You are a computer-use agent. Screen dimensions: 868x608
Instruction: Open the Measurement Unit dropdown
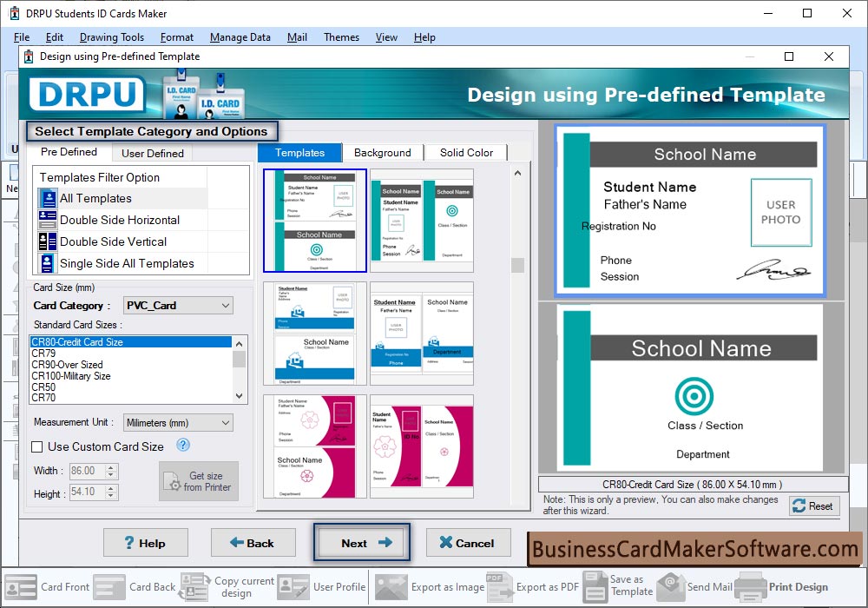pos(178,422)
